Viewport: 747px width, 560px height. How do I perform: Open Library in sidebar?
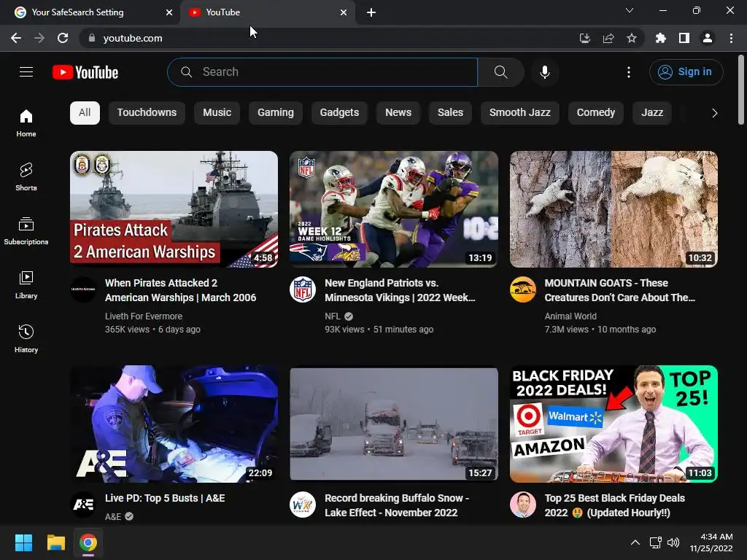[x=26, y=285]
